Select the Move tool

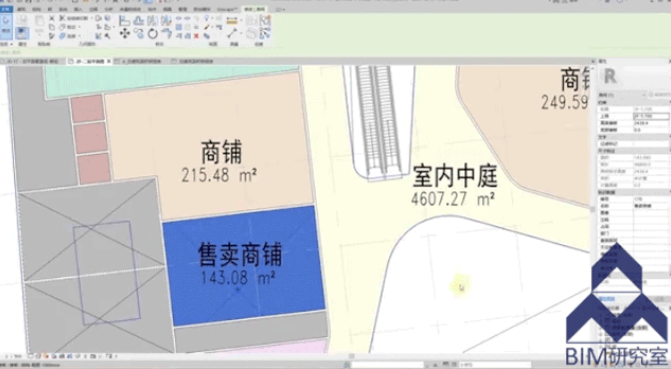click(125, 33)
